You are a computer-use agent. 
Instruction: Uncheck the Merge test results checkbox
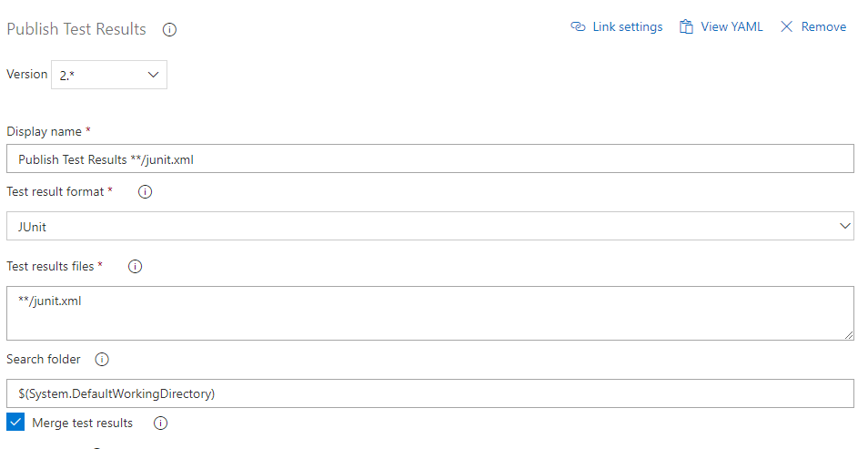pyautogui.click(x=15, y=423)
